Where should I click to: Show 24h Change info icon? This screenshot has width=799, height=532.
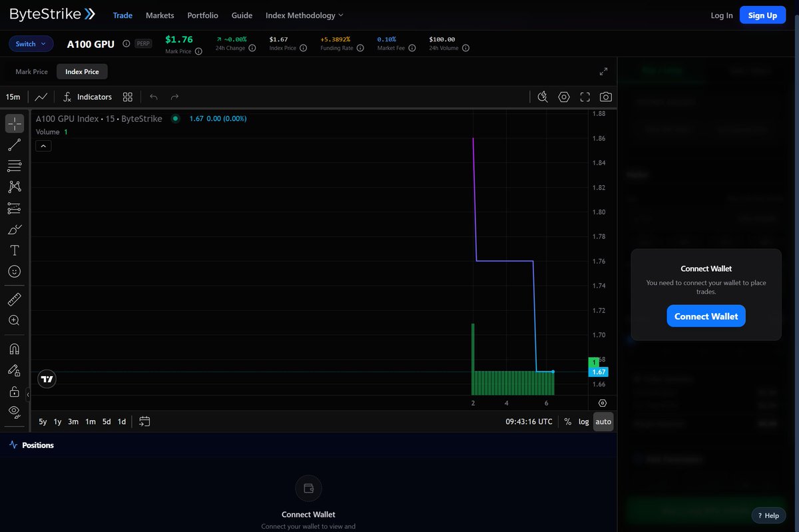click(x=252, y=48)
